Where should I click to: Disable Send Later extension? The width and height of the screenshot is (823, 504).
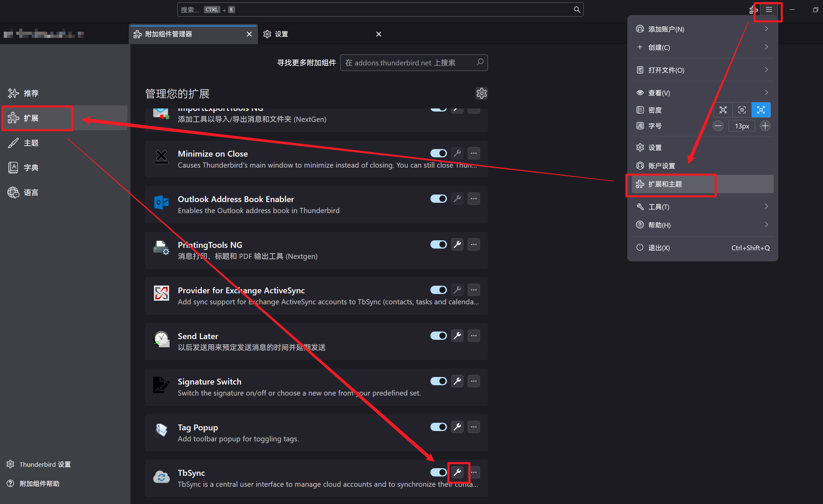tap(438, 336)
